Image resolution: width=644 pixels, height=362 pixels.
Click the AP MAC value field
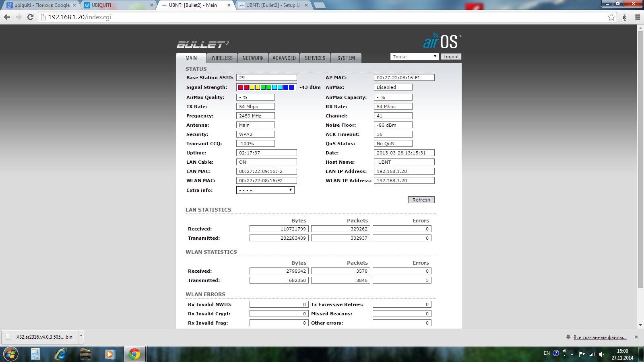coord(404,78)
